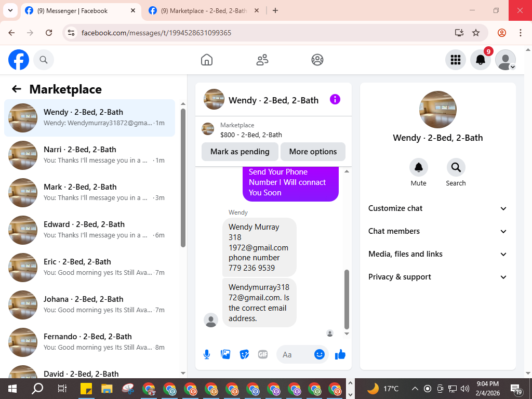Switch to Marketplace - 2-Bed, 2-Bath tab
Image resolution: width=532 pixels, height=399 pixels.
[x=205, y=11]
